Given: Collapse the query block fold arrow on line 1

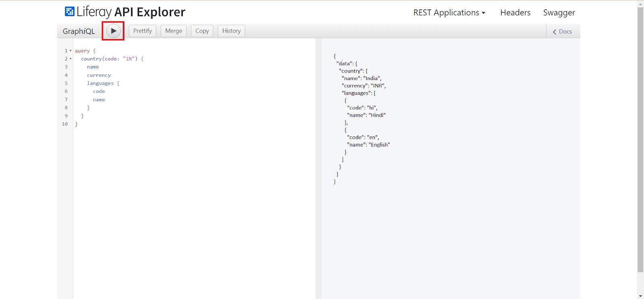Looking at the screenshot, I should (70, 51).
